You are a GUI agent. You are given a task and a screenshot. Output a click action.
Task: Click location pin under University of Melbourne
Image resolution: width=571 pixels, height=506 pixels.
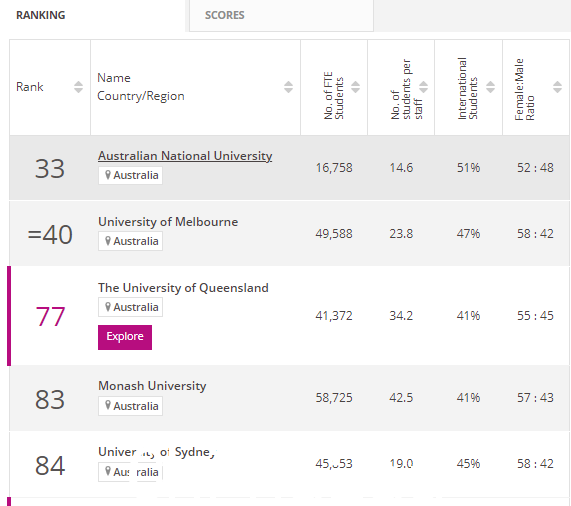click(x=108, y=241)
